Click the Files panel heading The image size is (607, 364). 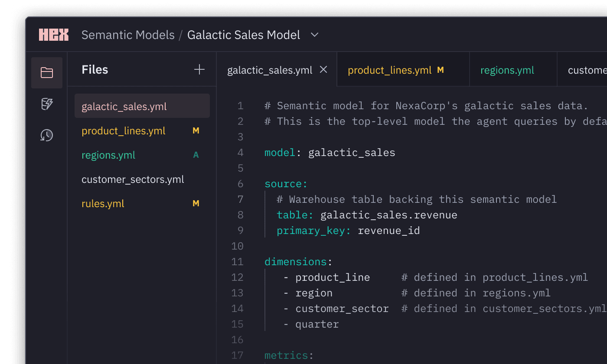click(x=95, y=69)
